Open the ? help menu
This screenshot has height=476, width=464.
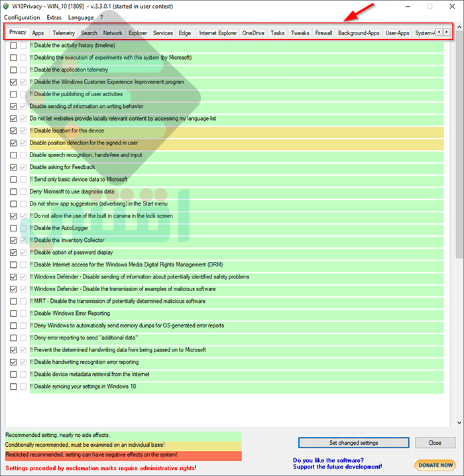click(x=101, y=18)
